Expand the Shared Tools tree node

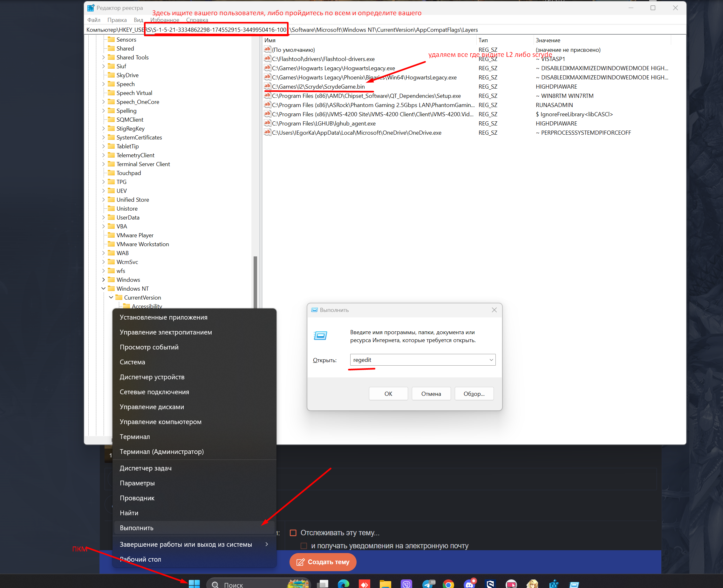(x=104, y=57)
